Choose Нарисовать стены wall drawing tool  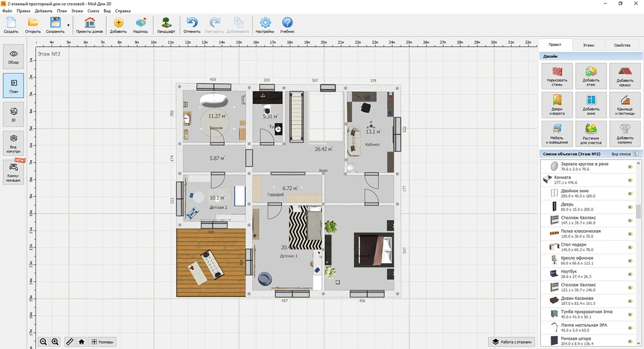[x=557, y=76]
